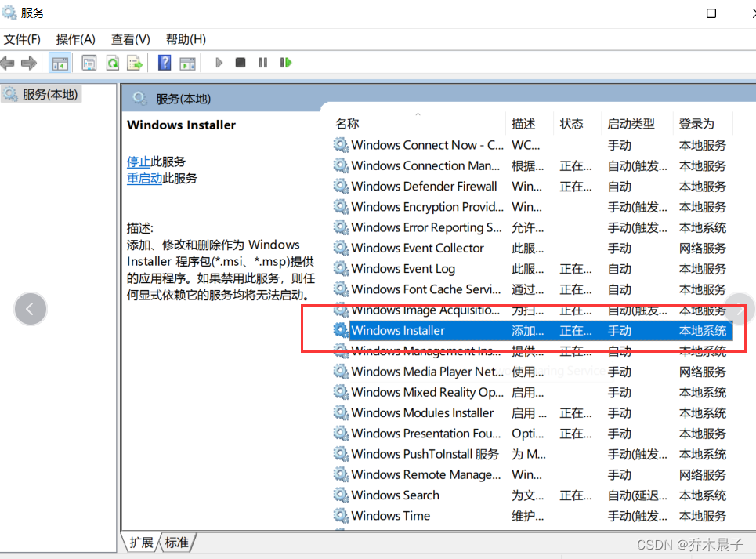This screenshot has height=559, width=756.
Task: Click the Services title bar gear icon
Action: (x=9, y=12)
